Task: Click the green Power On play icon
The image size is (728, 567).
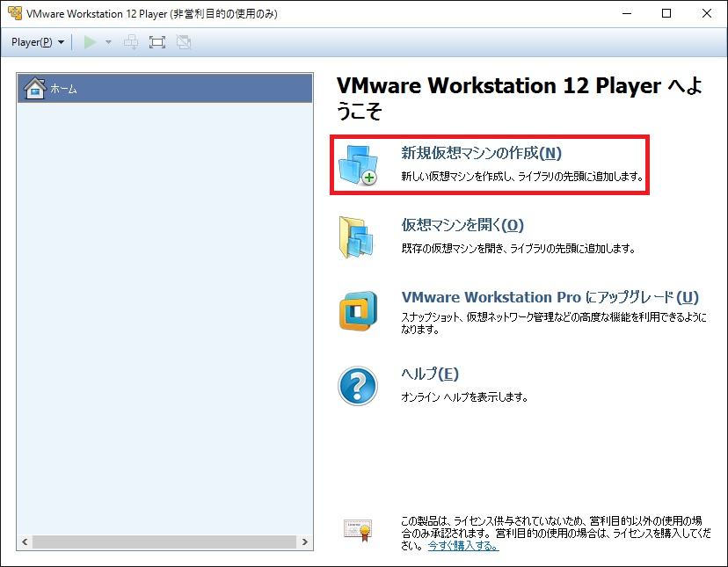Action: point(89,41)
